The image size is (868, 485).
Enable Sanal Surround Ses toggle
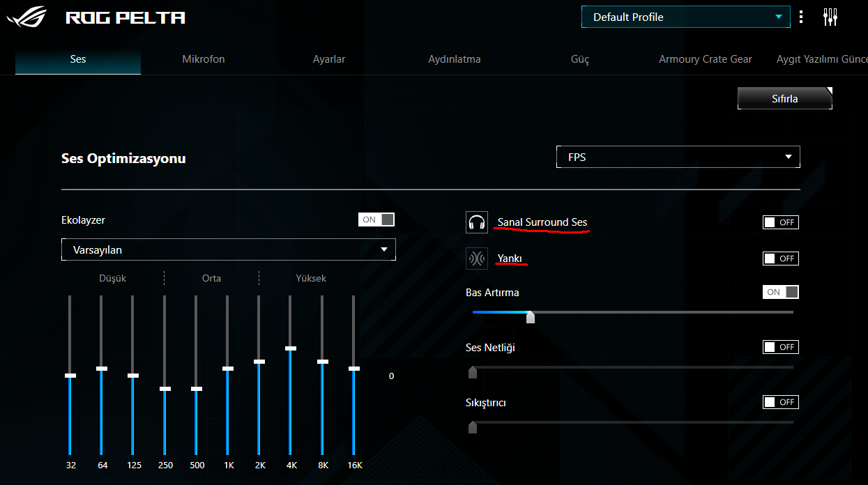pos(781,222)
